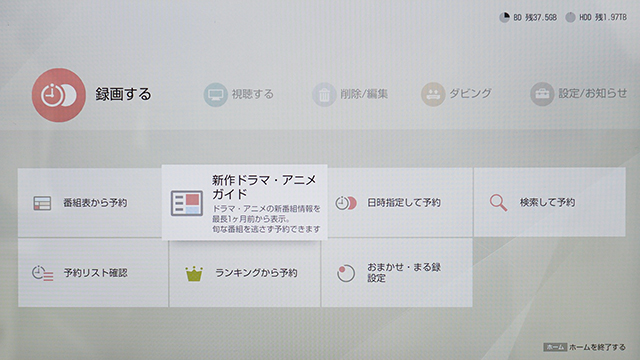
Task: Click ホームを終了する at the bottom right
Action: [597, 347]
